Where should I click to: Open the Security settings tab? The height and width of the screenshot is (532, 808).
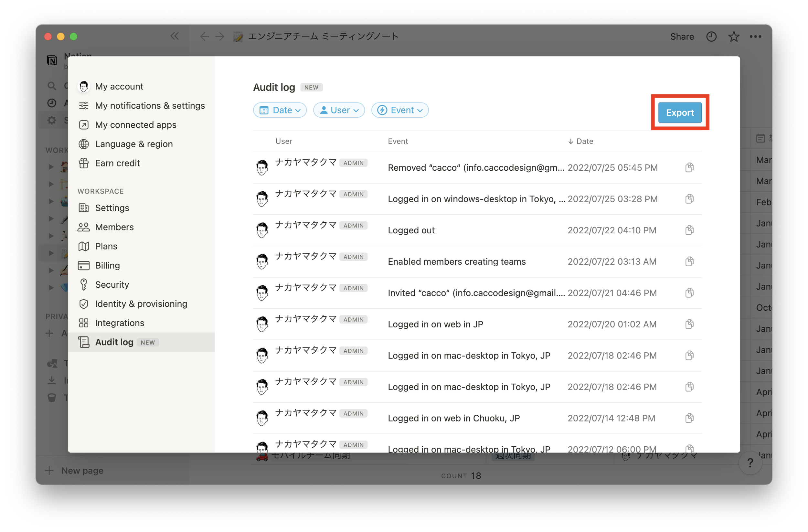112,284
